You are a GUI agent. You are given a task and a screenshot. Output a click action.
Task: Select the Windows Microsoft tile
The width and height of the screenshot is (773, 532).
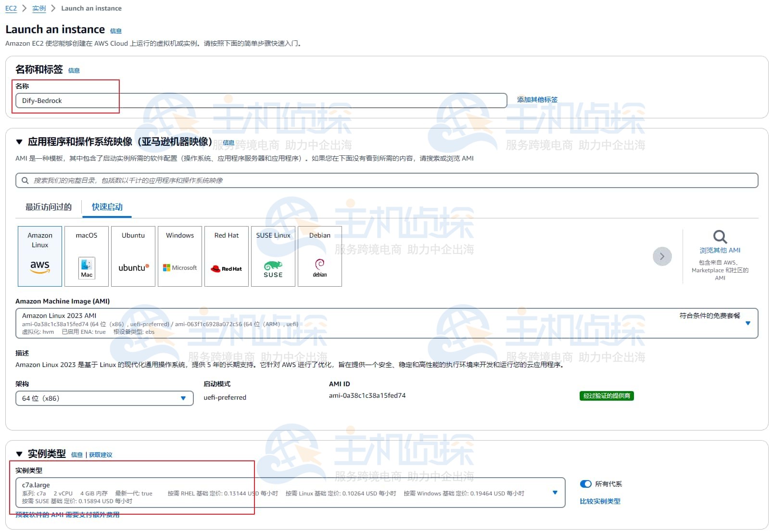click(180, 256)
